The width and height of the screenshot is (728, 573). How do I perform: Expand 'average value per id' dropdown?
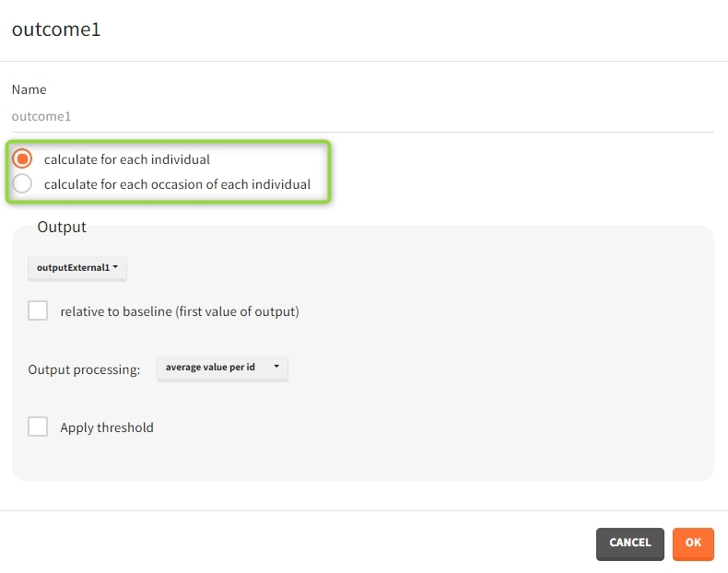pyautogui.click(x=221, y=368)
